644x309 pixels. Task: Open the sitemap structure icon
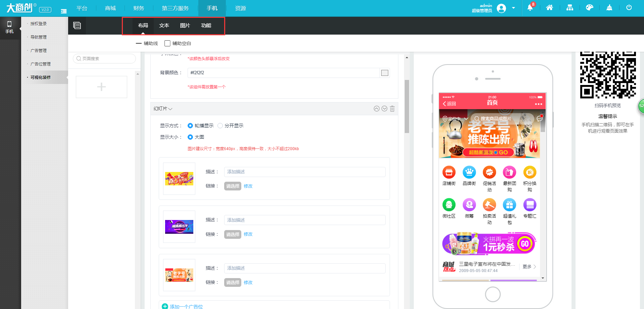point(570,8)
